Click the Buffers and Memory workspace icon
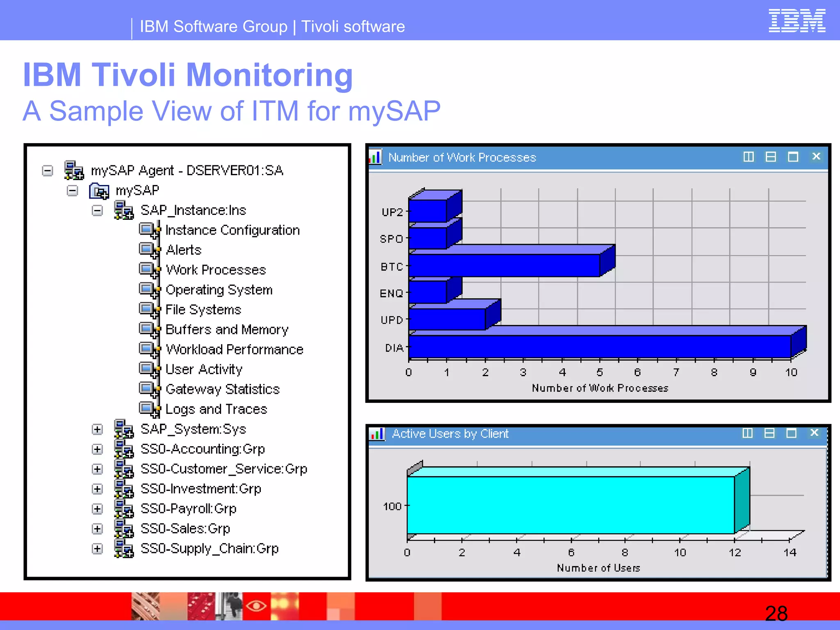This screenshot has height=630, width=840. tap(150, 329)
